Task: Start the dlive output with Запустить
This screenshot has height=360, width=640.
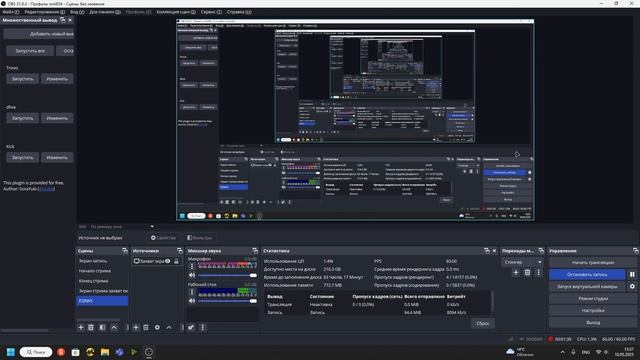Action: [x=22, y=118]
